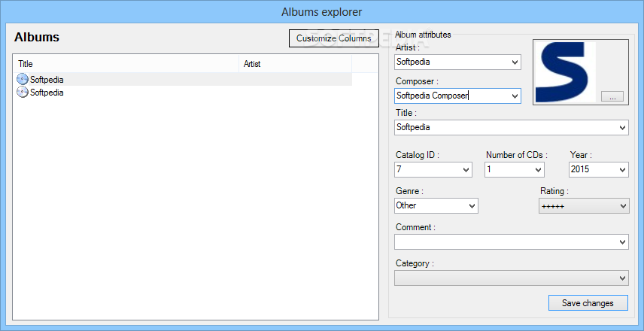Select the second Softpedia album title text
Viewport: 644px width, 331px height.
coord(47,93)
